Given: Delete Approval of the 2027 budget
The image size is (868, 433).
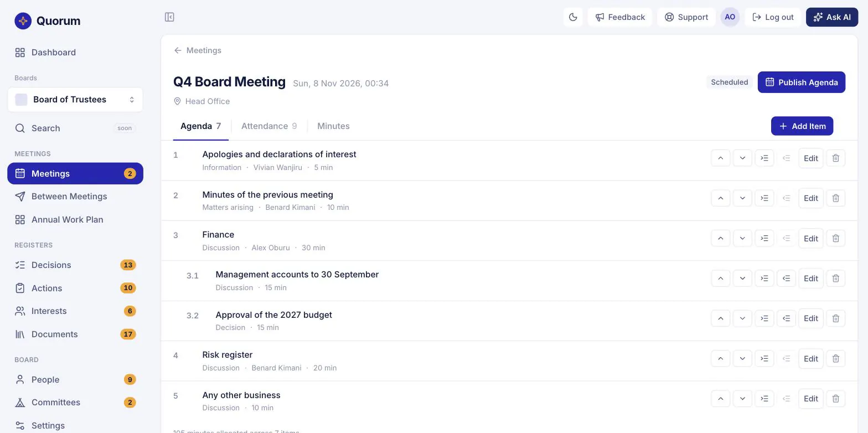Looking at the screenshot, I should (x=836, y=318).
